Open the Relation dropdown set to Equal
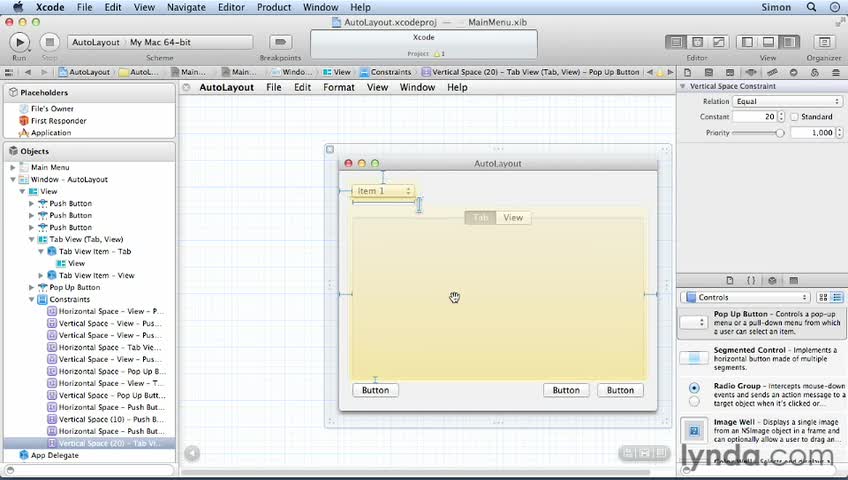 [788, 102]
